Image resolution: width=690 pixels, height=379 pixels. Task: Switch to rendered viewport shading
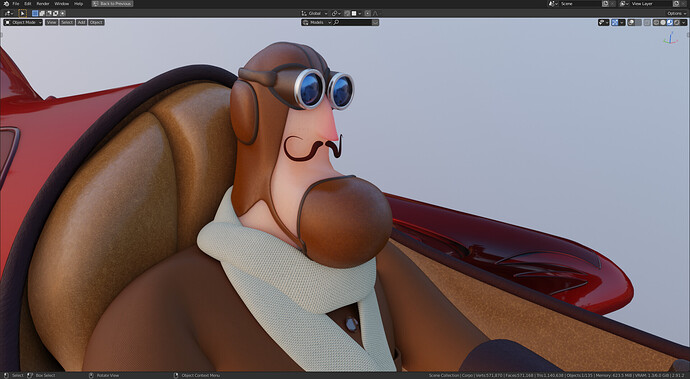pyautogui.click(x=676, y=22)
